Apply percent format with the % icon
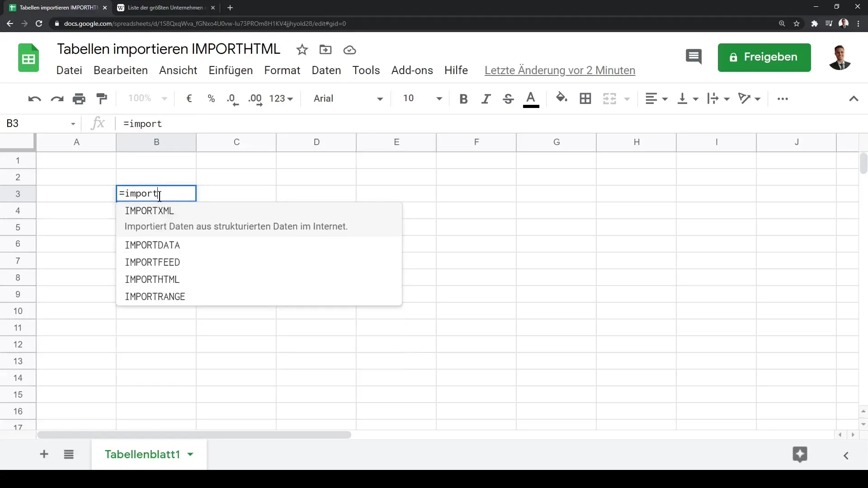 pyautogui.click(x=211, y=99)
